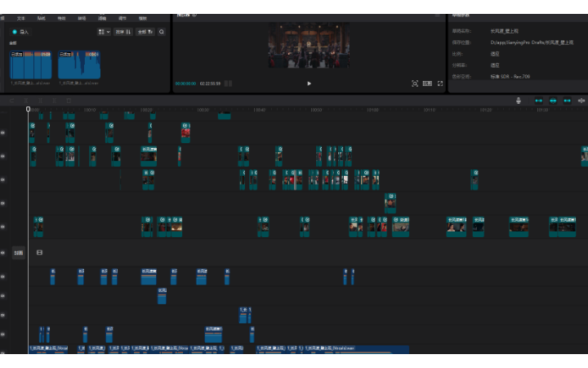Open the media filter dropdown

pos(145,32)
